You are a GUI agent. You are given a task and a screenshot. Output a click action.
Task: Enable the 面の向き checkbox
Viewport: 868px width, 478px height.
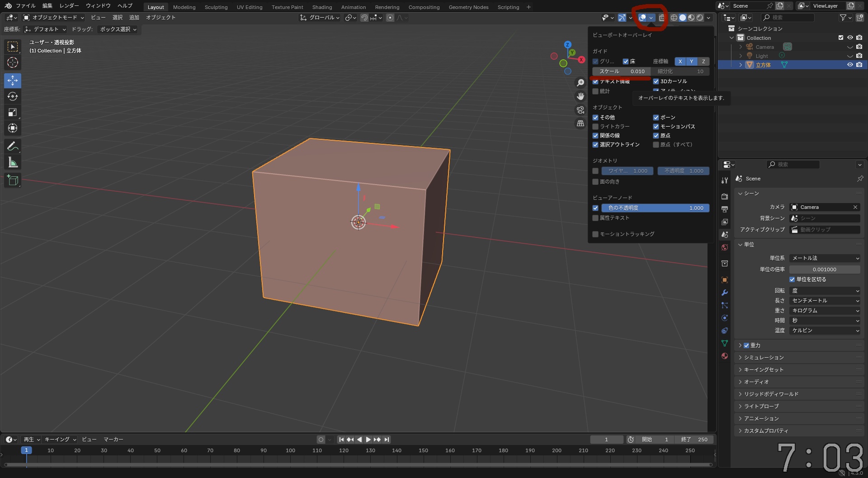tap(595, 182)
